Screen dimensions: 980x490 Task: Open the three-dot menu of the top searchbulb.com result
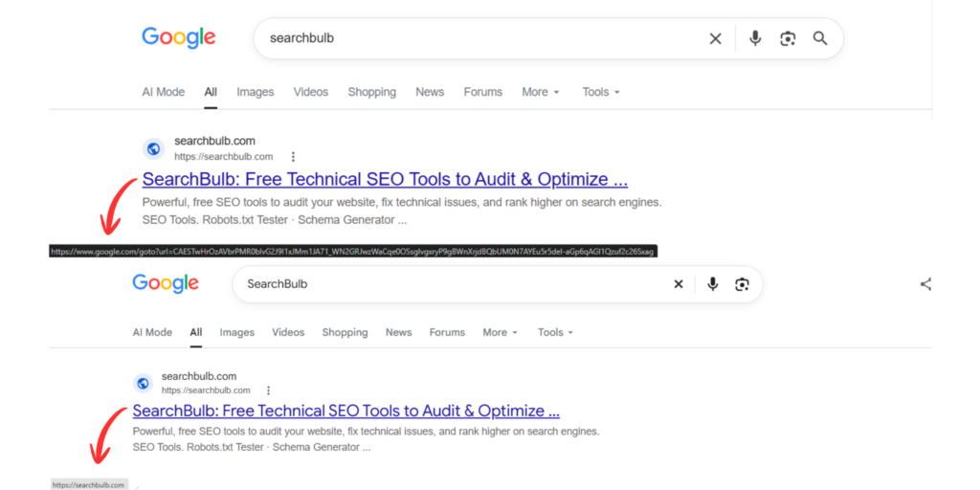293,157
